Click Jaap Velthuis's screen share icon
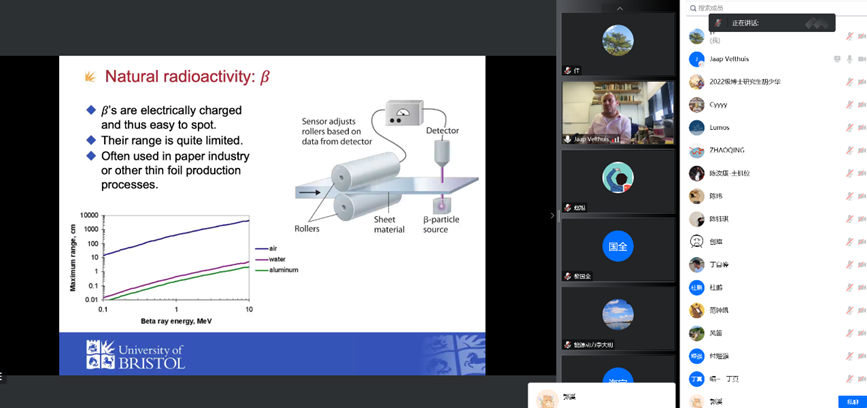867x408 pixels. [837, 60]
